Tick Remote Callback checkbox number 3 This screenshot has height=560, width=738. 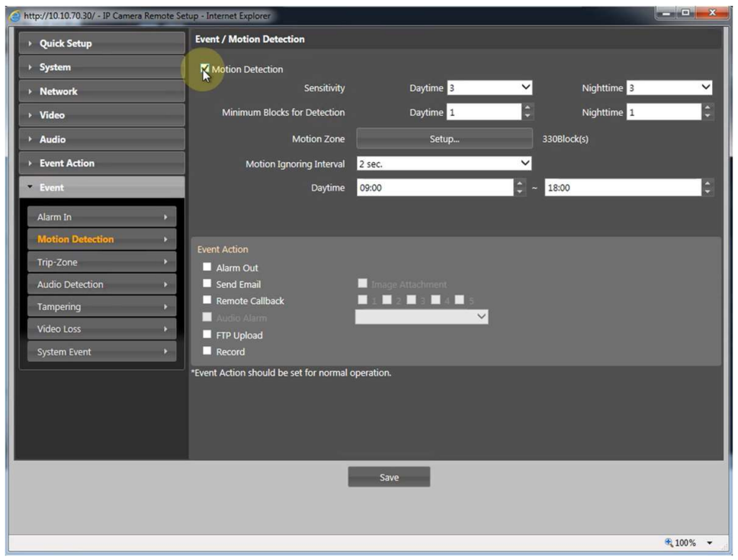tap(412, 299)
